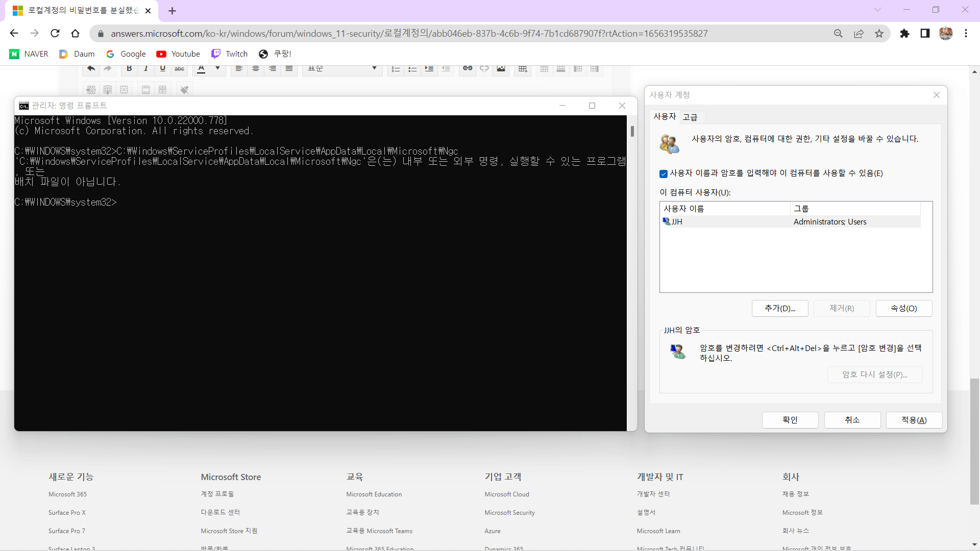Viewport: 980px width, 551px height.
Task: Click the Command Prompt title bar icon
Action: (x=23, y=106)
